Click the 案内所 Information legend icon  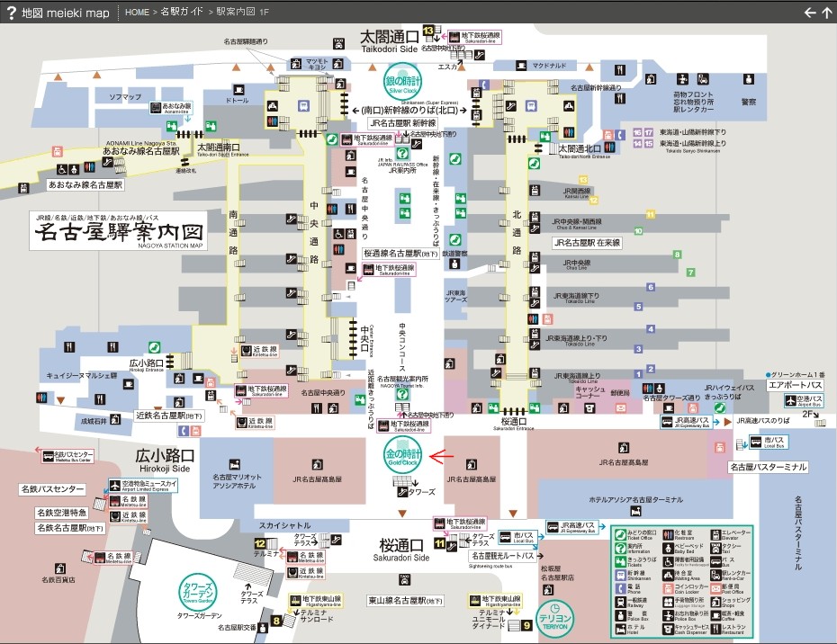(x=620, y=548)
